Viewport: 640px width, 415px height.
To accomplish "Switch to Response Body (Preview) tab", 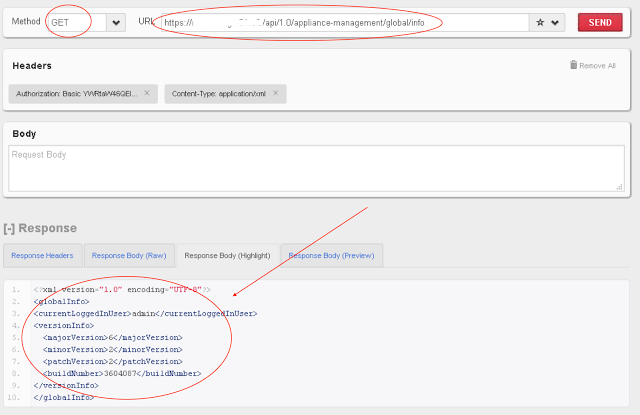I will tap(331, 256).
